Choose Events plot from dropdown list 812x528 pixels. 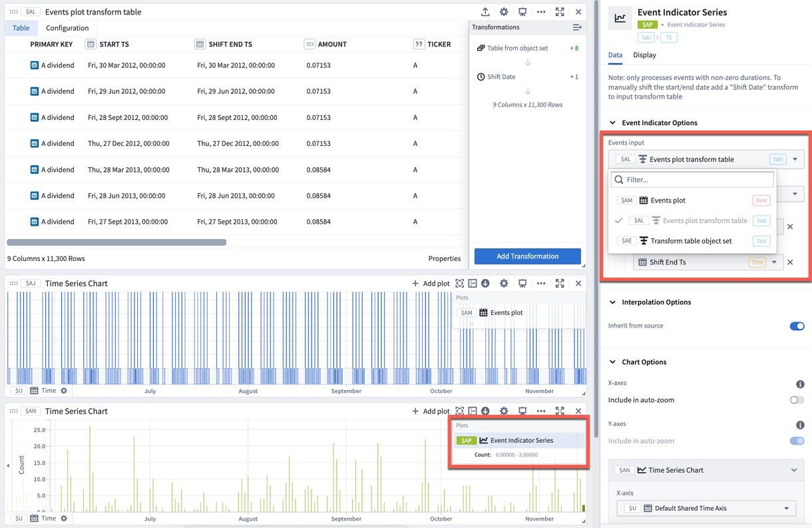(x=693, y=200)
